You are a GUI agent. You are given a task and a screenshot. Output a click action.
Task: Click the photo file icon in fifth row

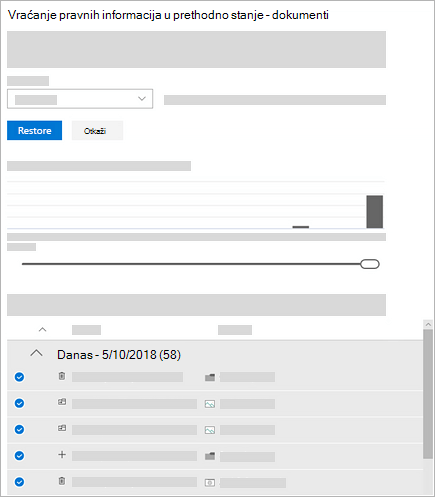point(210,483)
